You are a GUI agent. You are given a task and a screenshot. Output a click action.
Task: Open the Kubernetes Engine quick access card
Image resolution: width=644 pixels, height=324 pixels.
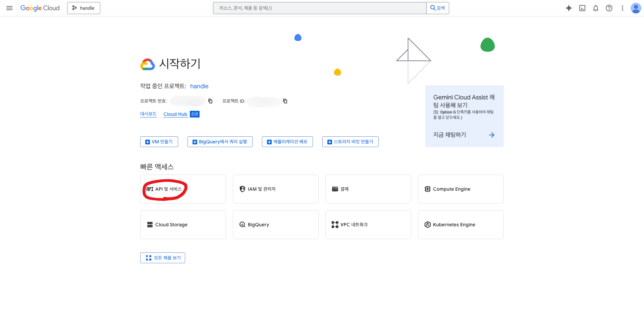coord(461,224)
